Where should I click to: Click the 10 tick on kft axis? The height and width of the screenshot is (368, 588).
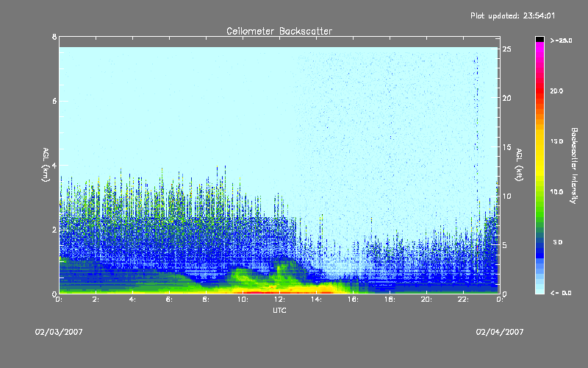(x=507, y=196)
